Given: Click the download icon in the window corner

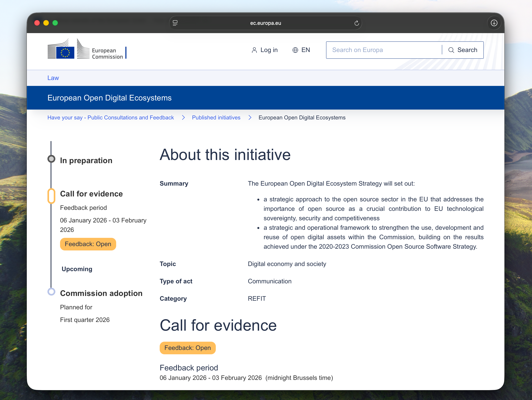Looking at the screenshot, I should [494, 23].
